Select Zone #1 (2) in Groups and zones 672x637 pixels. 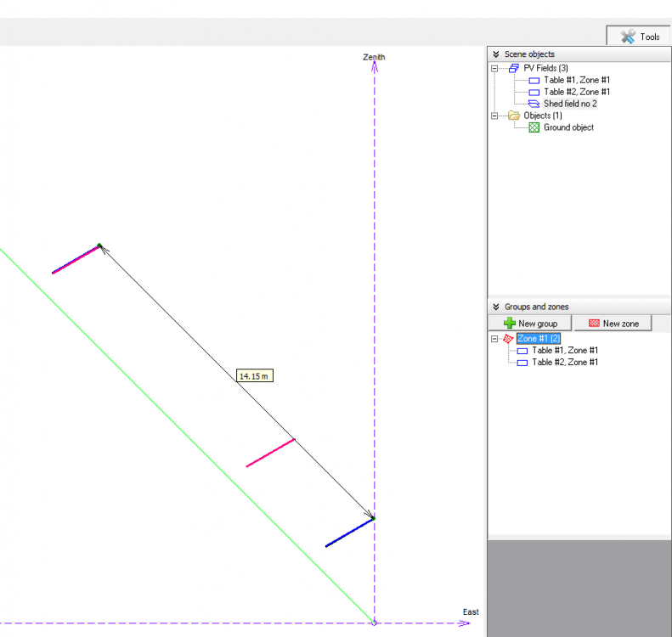[x=538, y=338]
